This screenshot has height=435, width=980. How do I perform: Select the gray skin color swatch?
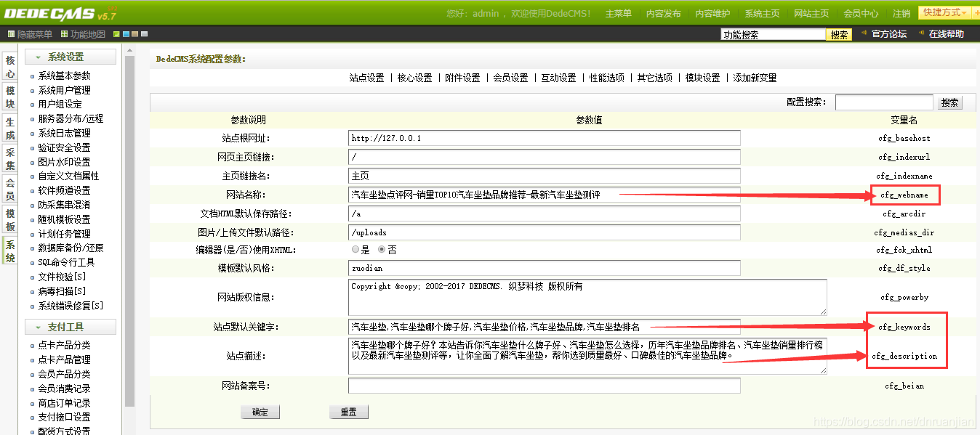pos(144,34)
